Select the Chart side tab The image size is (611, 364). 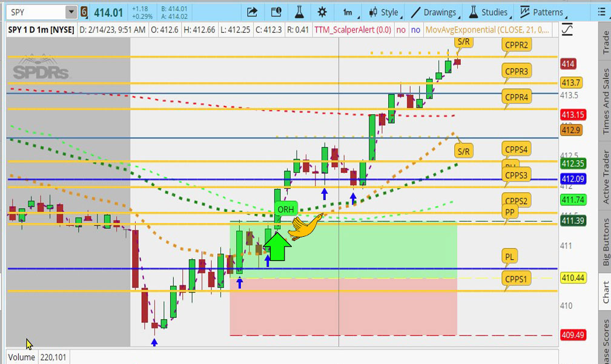pos(606,293)
